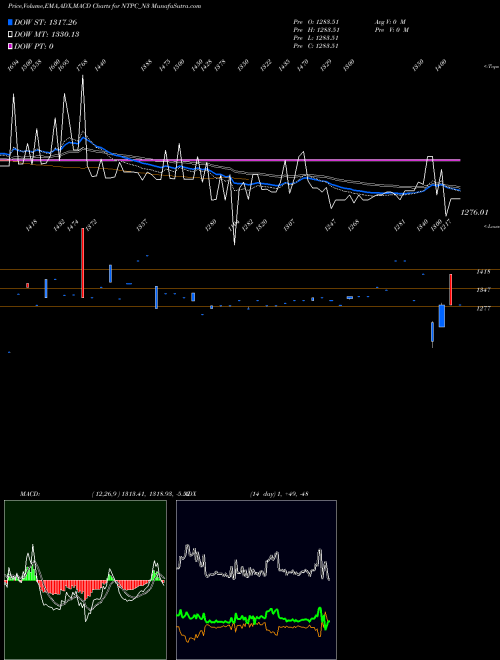
Task: Select the DOW MT: 1330.13 label
Action: [47, 34]
